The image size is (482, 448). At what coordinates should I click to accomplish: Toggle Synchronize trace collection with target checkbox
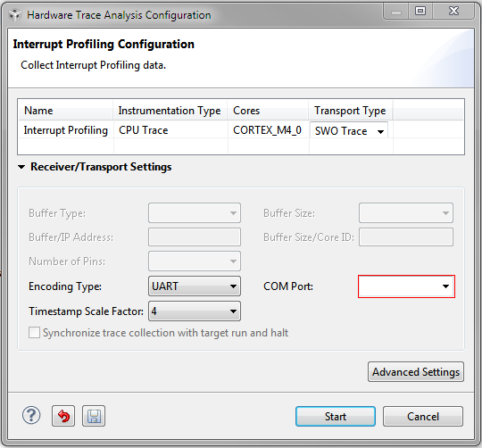[34, 333]
